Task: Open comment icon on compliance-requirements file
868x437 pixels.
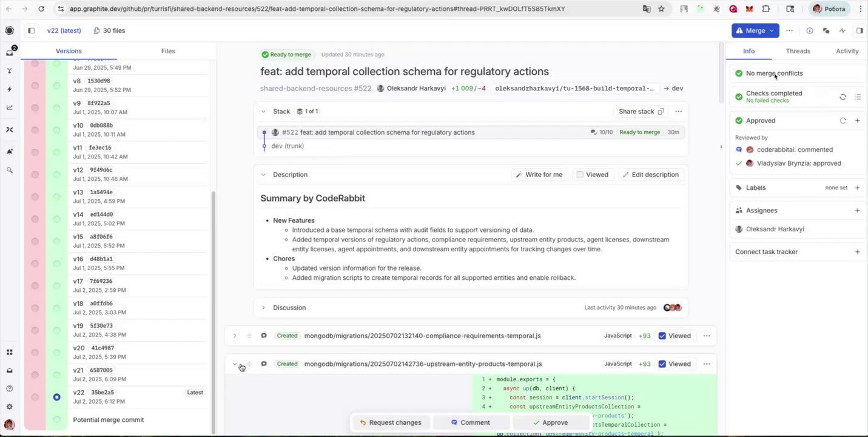Action: click(264, 336)
